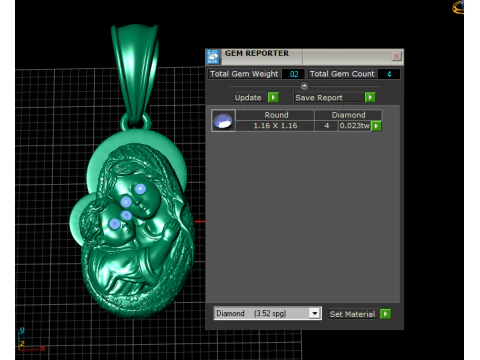Click the Total Gem Count value 4
This screenshot has height=360, width=480.
click(389, 74)
